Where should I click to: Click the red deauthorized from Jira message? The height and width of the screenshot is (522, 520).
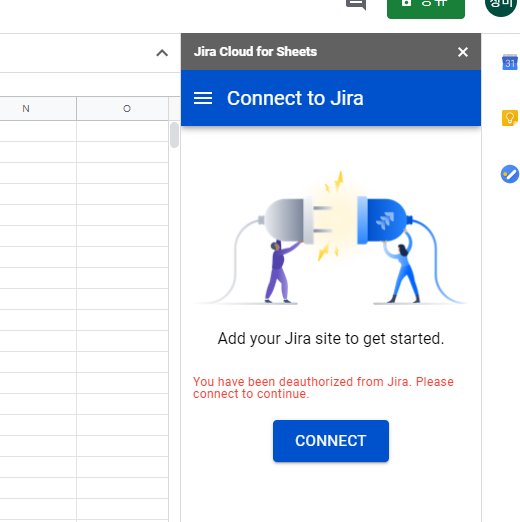[323, 388]
